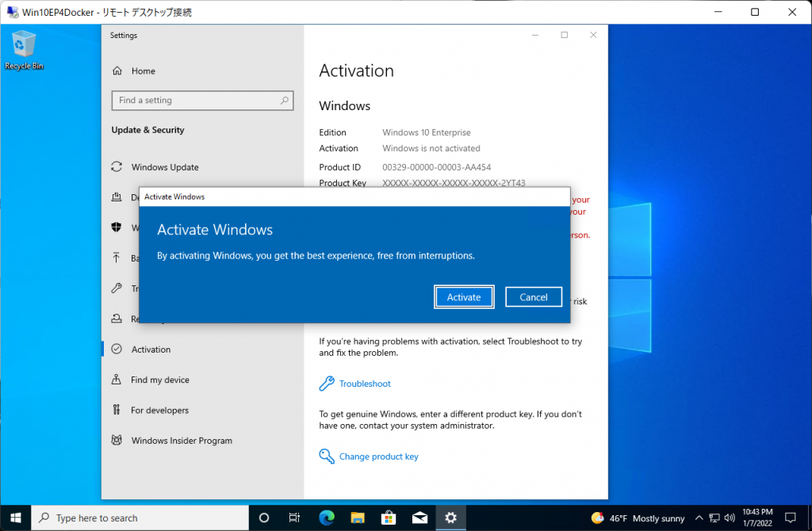
Task: Maximize the Settings window
Action: 565,35
